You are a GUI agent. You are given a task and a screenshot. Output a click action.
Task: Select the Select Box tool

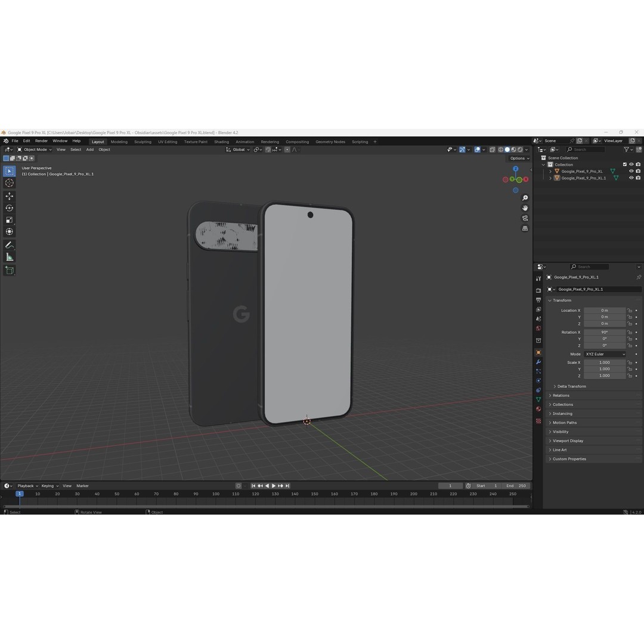pyautogui.click(x=10, y=171)
